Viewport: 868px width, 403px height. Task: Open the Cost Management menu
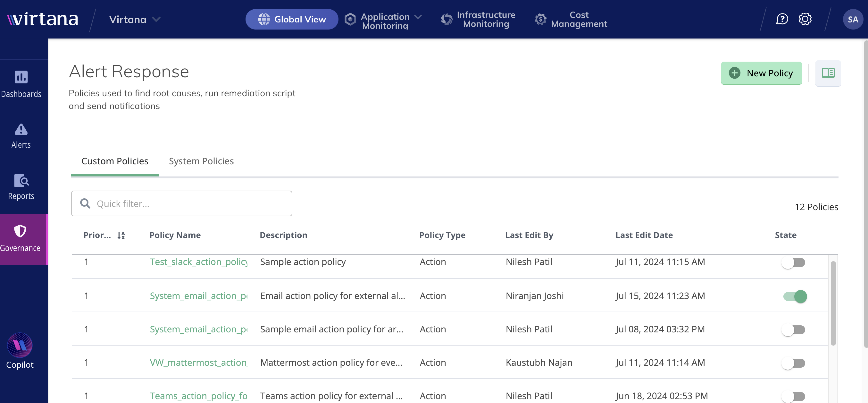571,19
